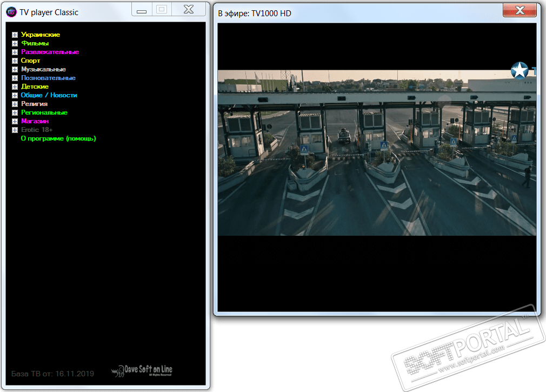Close the TV player Classic window

coord(189,9)
